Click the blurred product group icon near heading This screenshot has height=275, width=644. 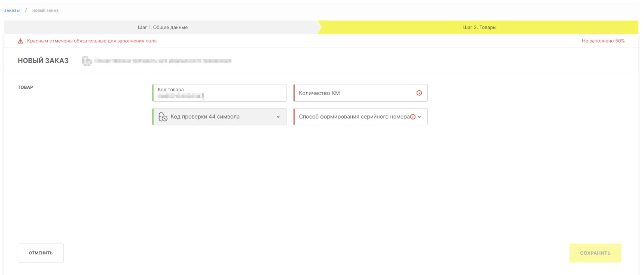(87, 61)
